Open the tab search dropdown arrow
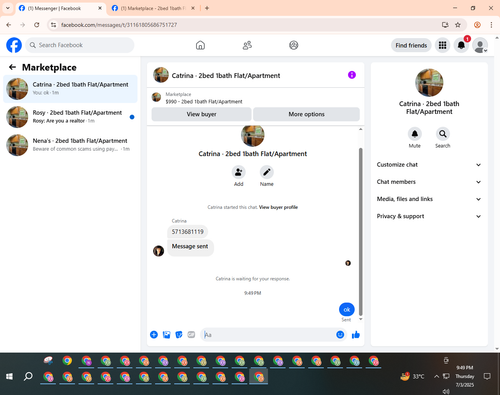500x395 pixels. coord(8,8)
